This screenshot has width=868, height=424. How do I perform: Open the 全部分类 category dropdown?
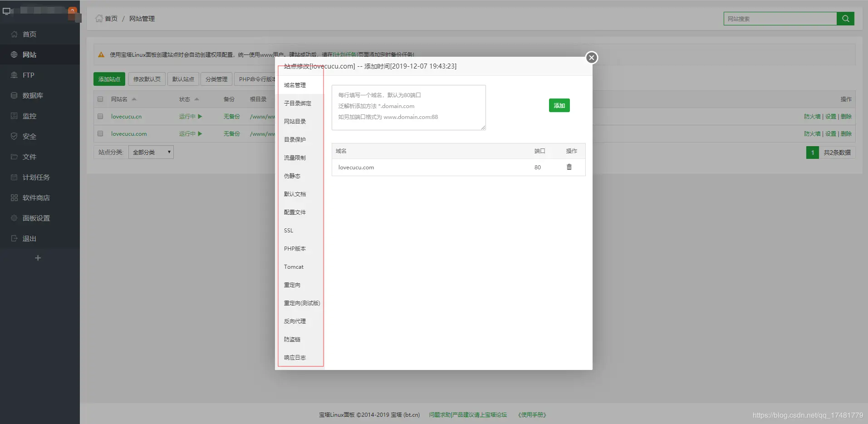[x=151, y=152]
